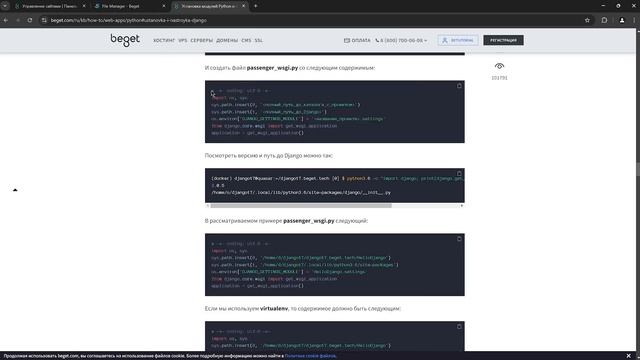The image size is (640, 360).
Task: Click text 'Посмотреть версию и путь до Django можно так:'
Action: coord(269,156)
